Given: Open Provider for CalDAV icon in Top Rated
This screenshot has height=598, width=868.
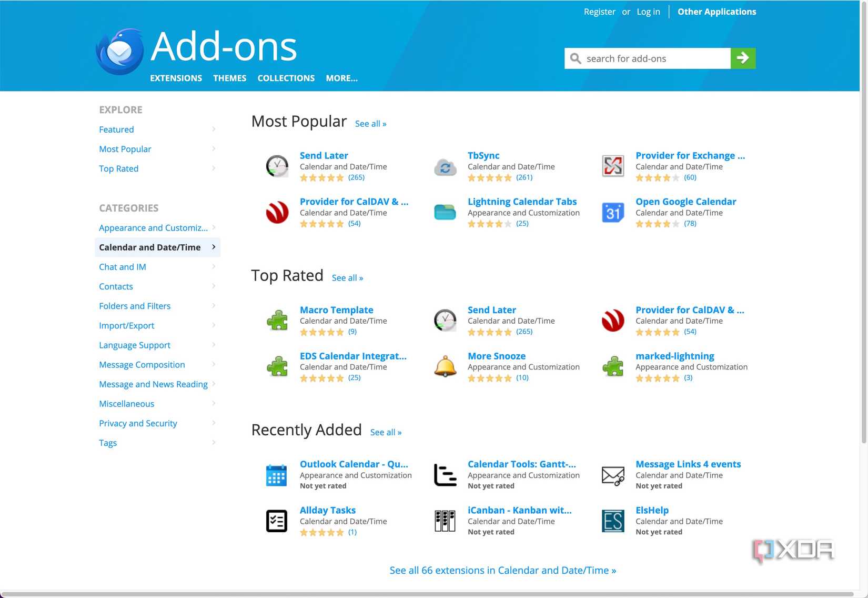Looking at the screenshot, I should 613,320.
